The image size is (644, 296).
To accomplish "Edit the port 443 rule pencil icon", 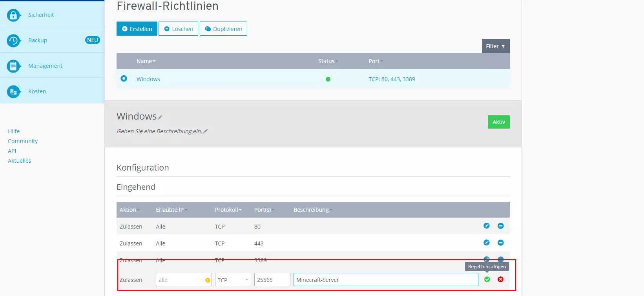I will pyautogui.click(x=487, y=243).
